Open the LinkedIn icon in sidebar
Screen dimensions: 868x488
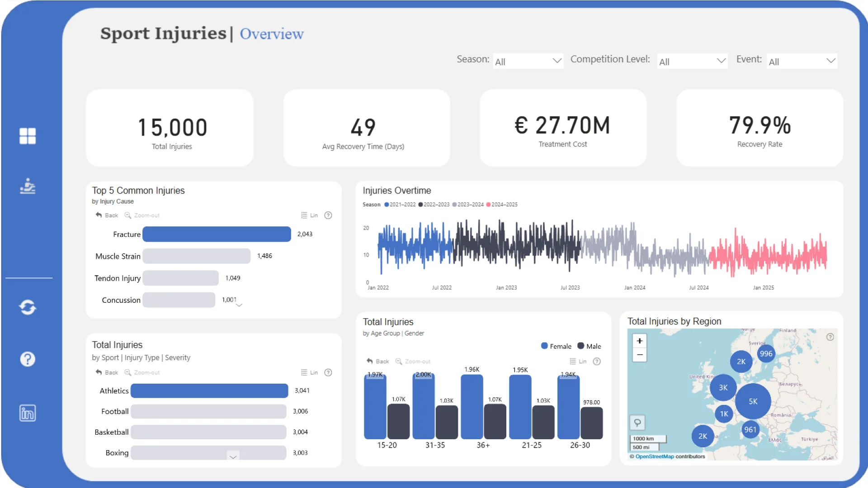tap(28, 413)
